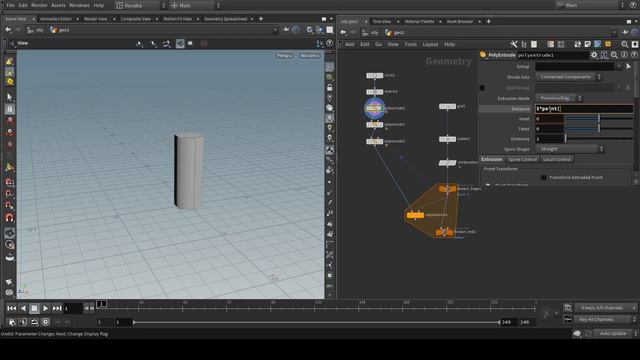Select the Local Control parameter tab
Image resolution: width=640 pixels, height=360 pixels.
tap(557, 159)
